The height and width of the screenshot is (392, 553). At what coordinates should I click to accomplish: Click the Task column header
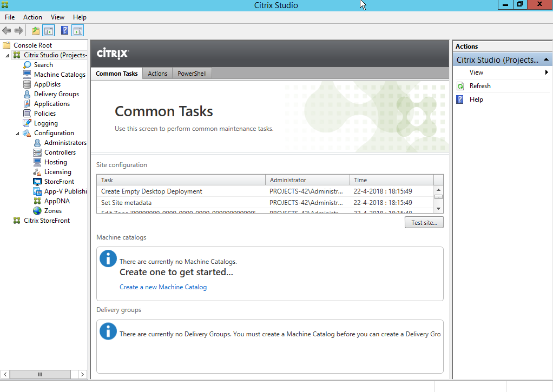point(181,180)
